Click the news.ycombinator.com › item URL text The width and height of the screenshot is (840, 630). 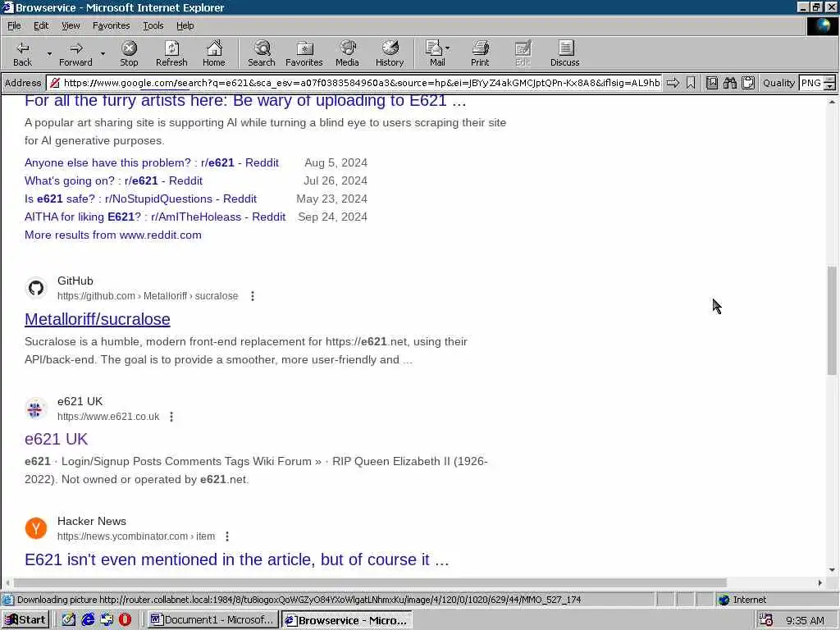point(136,536)
